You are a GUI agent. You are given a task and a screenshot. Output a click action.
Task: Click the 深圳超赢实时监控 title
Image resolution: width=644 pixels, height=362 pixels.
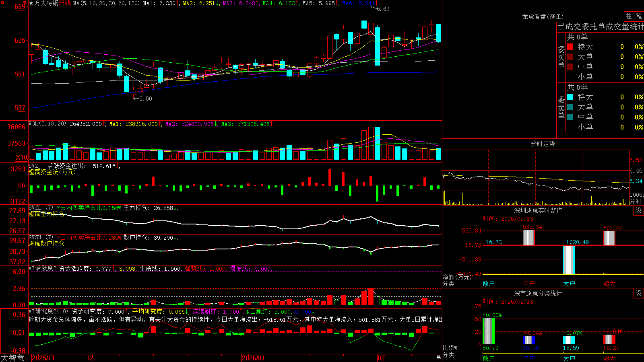538,210
